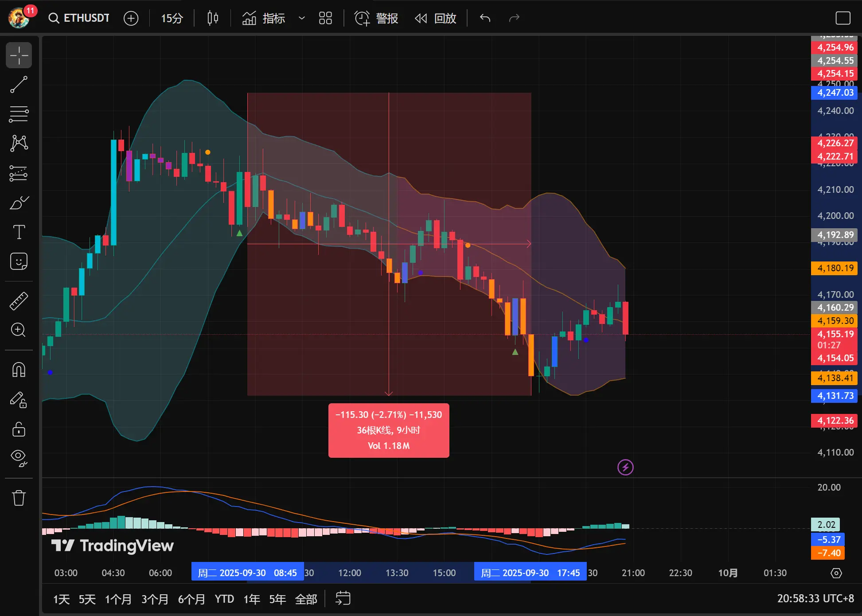Image resolution: width=862 pixels, height=616 pixels.
Task: Click the 4,138.41 orange price label
Action: [835, 378]
